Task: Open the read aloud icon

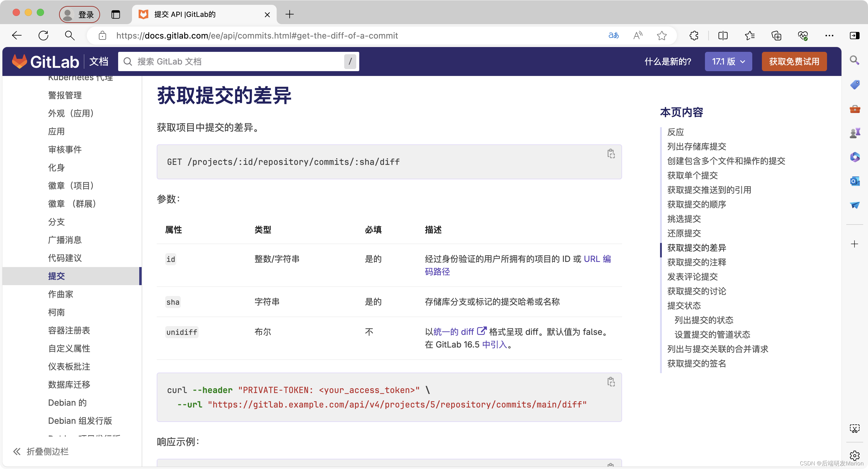Action: (637, 35)
